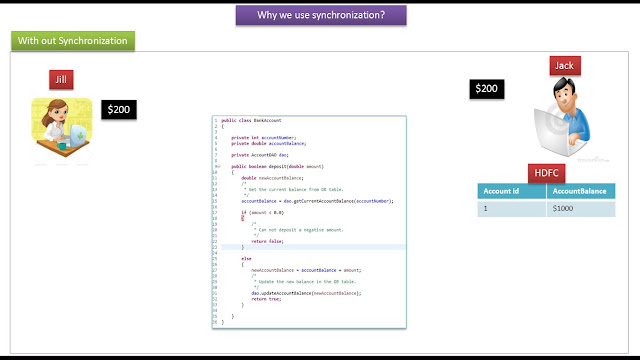The image size is (640, 360).
Task: Select the table cell containing "1"
Action: click(512, 209)
